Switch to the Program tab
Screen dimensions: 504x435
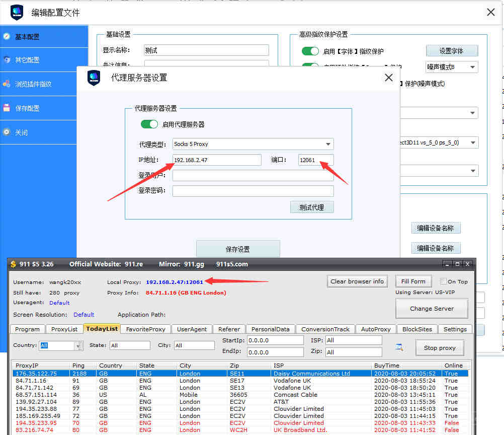[x=27, y=329]
